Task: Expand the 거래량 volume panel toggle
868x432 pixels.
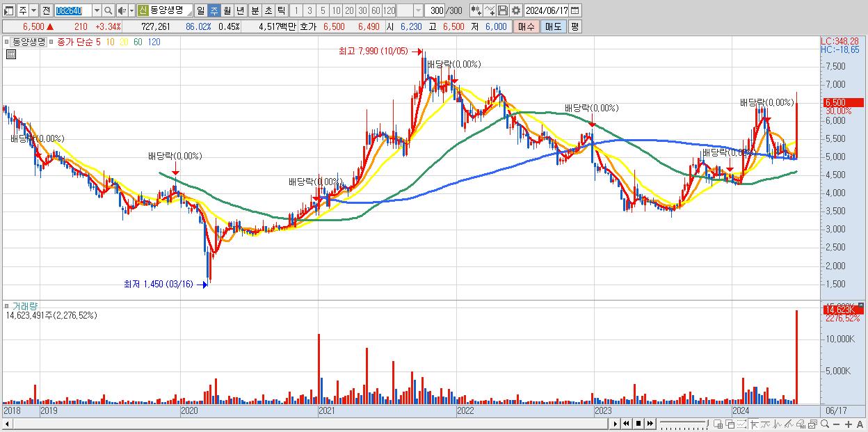Action: (x=8, y=306)
